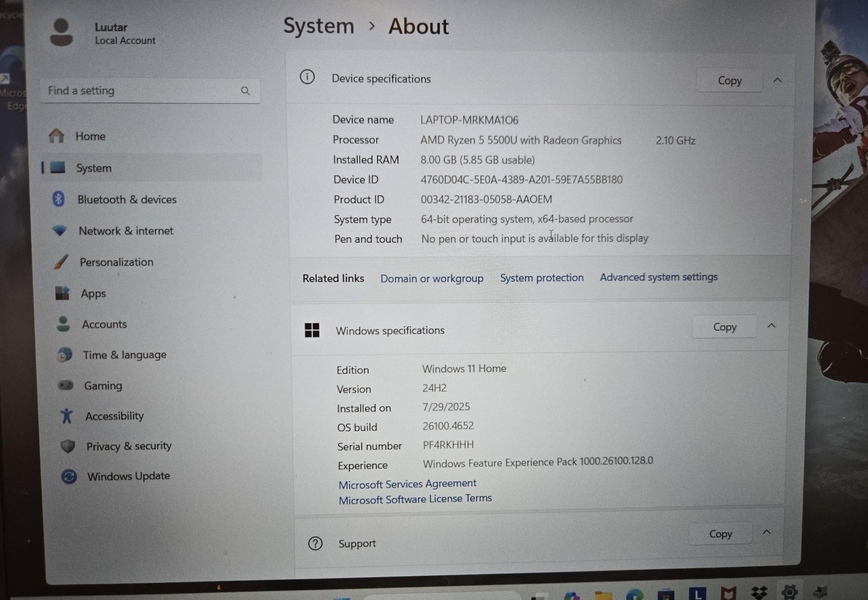Select the AMD Ryzen 5 5500U processor text

point(521,140)
